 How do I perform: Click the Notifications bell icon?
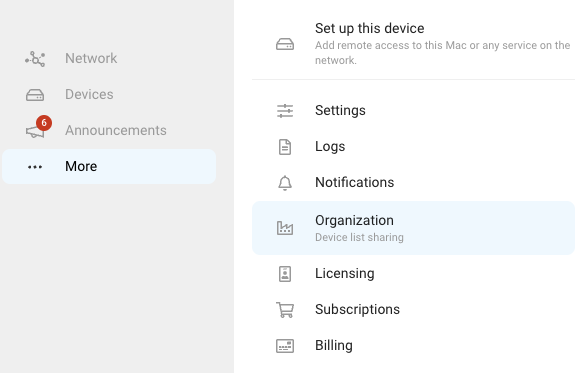click(285, 183)
